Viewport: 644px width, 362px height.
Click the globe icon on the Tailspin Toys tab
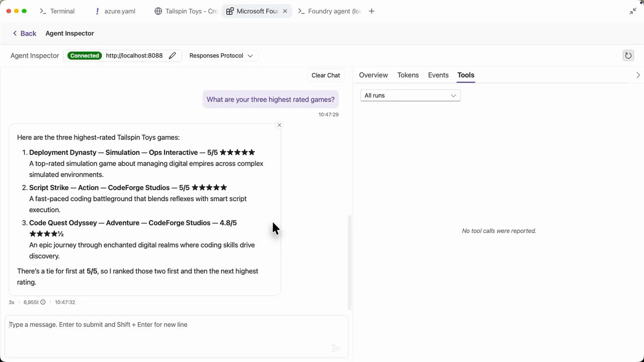(x=158, y=11)
